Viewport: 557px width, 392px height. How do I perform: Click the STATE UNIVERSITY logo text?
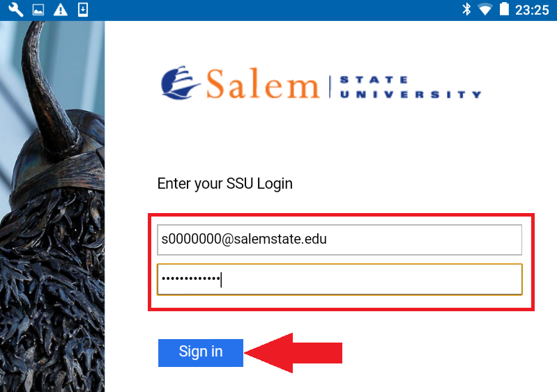coord(411,87)
